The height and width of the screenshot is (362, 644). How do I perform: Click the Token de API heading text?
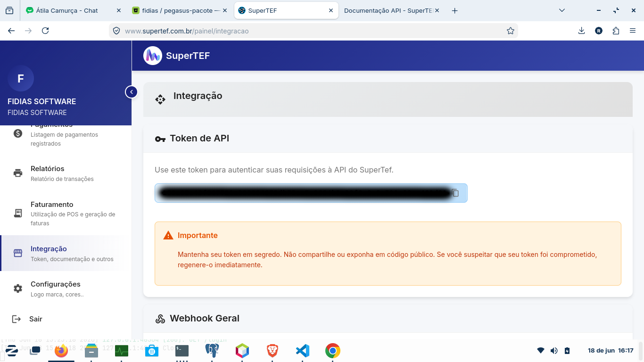[x=199, y=138]
